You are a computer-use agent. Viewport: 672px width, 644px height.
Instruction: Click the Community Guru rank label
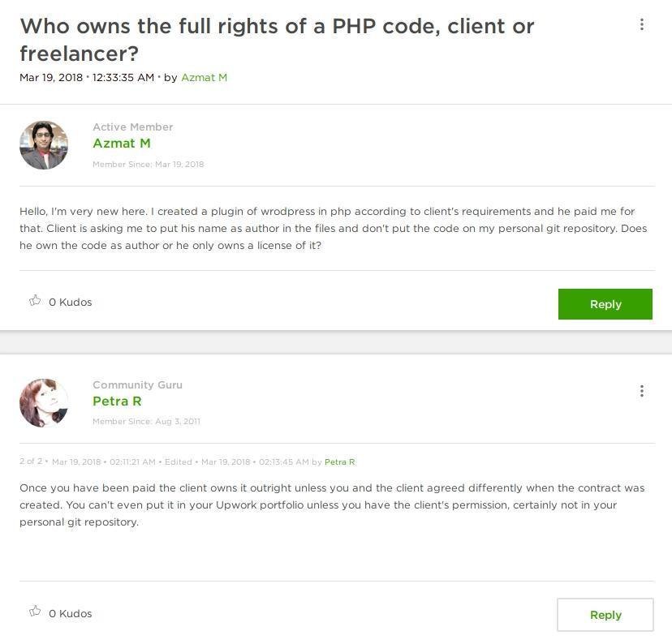click(x=137, y=384)
